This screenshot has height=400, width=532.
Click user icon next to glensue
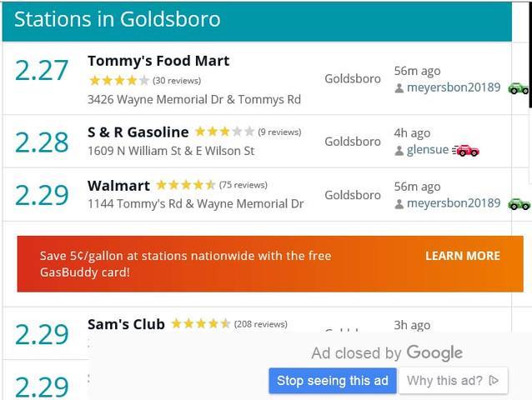click(x=399, y=151)
